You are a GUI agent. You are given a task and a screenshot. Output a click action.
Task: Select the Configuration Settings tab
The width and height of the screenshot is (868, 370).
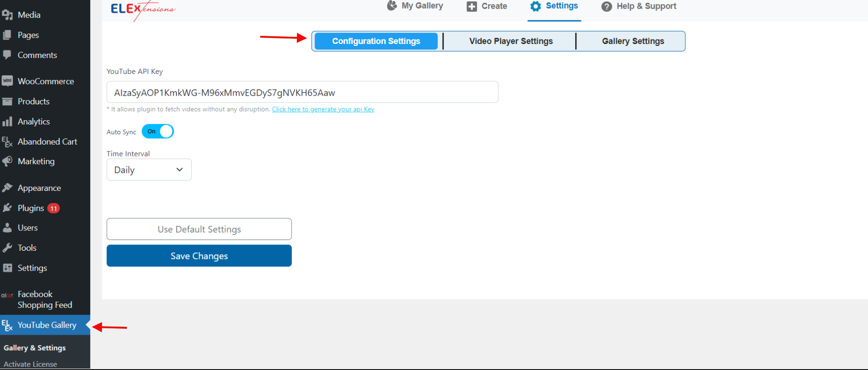click(x=376, y=41)
